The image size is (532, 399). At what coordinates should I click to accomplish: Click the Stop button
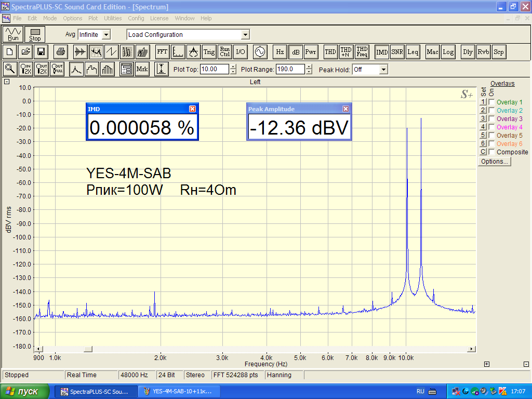point(35,34)
